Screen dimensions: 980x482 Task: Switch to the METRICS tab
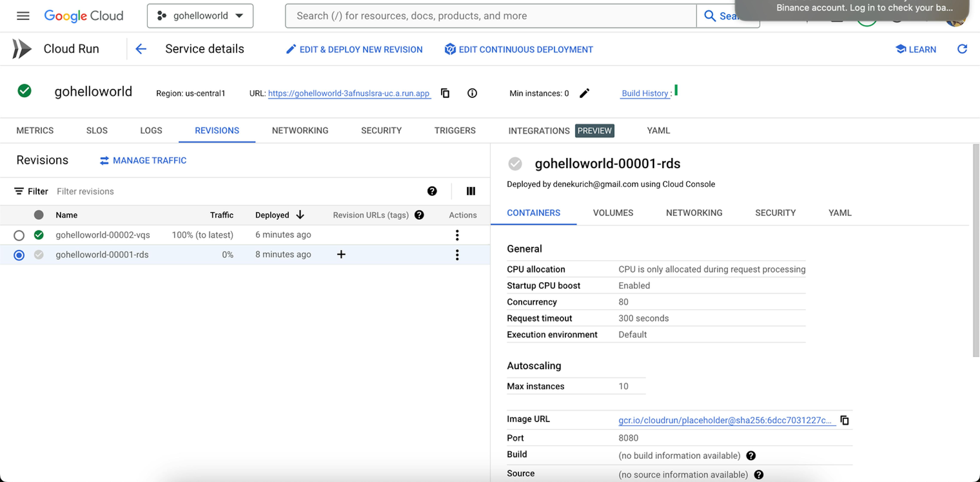35,130
